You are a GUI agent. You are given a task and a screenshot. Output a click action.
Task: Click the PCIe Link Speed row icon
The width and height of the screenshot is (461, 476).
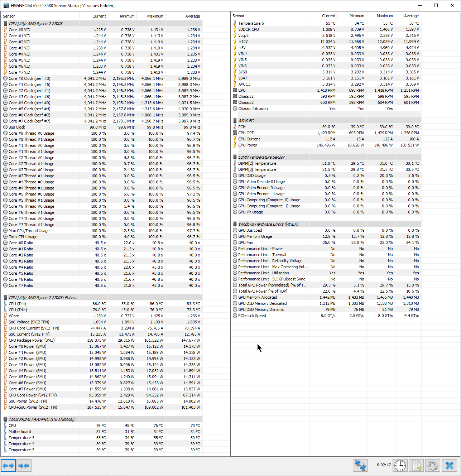[x=235, y=316]
